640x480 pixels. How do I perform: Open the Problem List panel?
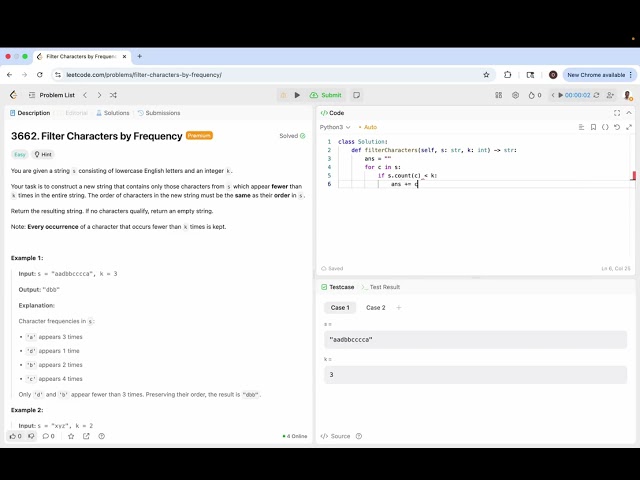[x=52, y=95]
